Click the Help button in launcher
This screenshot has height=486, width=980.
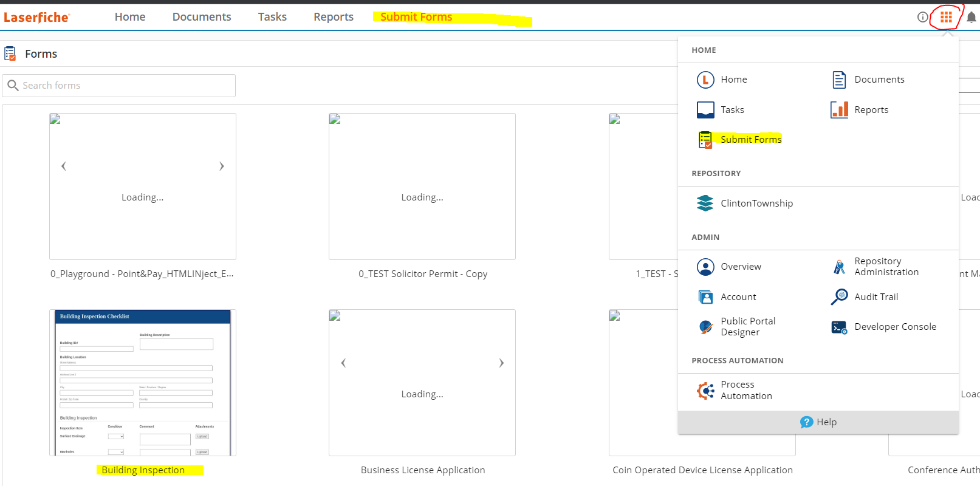[x=818, y=422]
